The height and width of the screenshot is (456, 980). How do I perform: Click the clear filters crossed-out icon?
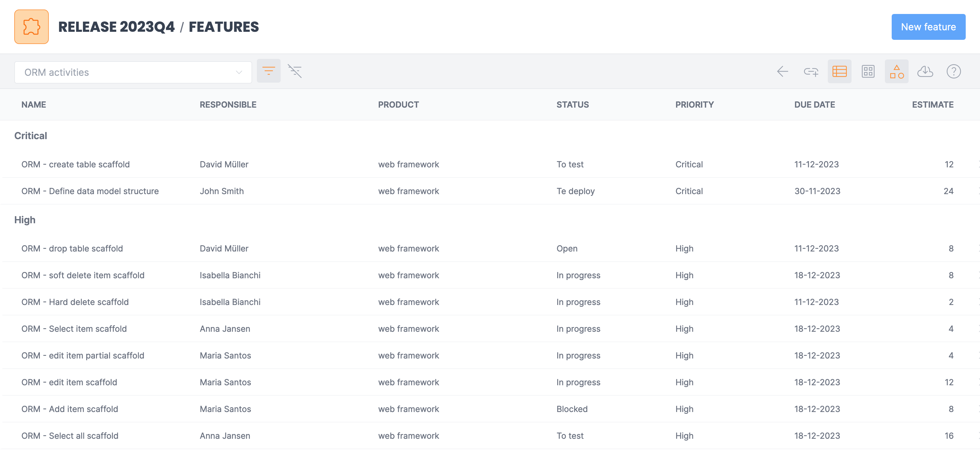[x=294, y=71]
